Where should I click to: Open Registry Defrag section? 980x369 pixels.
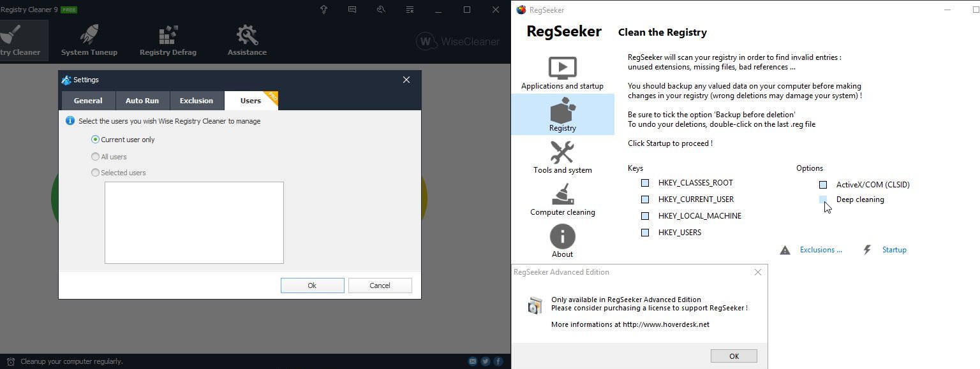click(168, 40)
